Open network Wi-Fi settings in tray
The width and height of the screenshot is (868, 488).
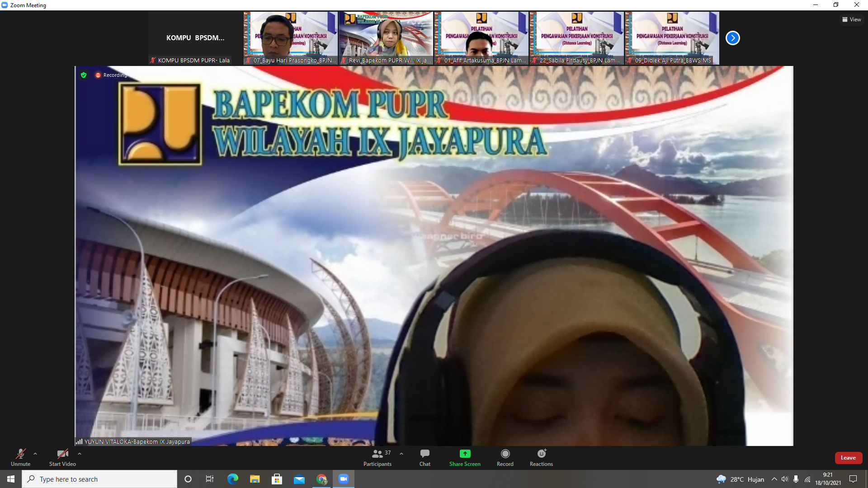807,479
